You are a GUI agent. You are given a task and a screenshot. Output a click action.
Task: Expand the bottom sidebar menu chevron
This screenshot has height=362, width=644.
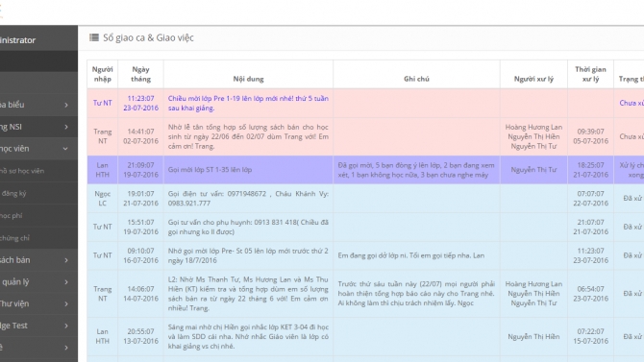click(66, 348)
